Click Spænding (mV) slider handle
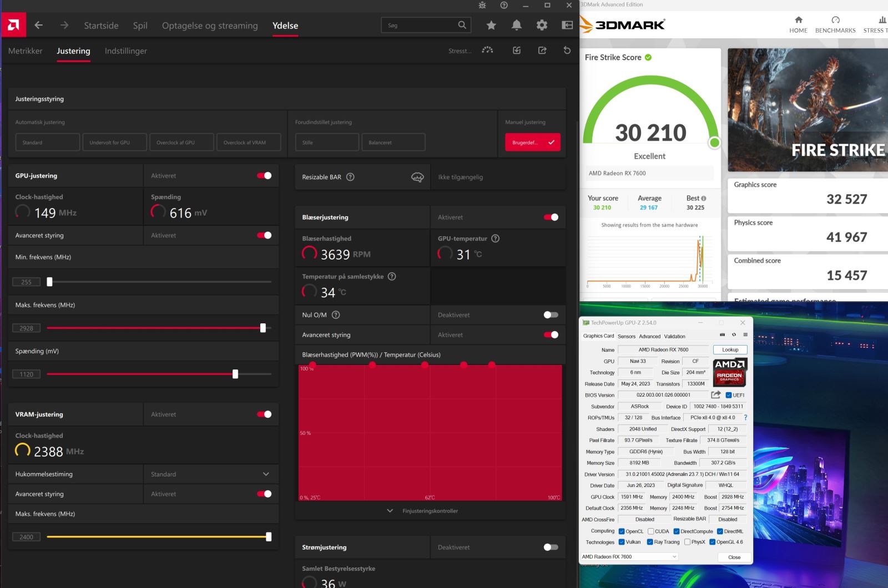The width and height of the screenshot is (888, 588). (x=235, y=374)
